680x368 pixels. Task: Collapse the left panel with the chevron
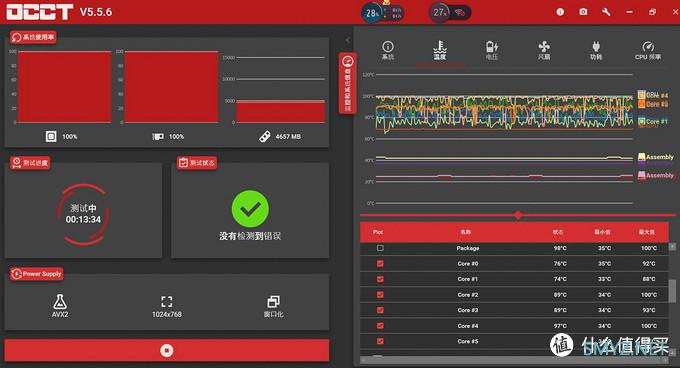[x=348, y=40]
